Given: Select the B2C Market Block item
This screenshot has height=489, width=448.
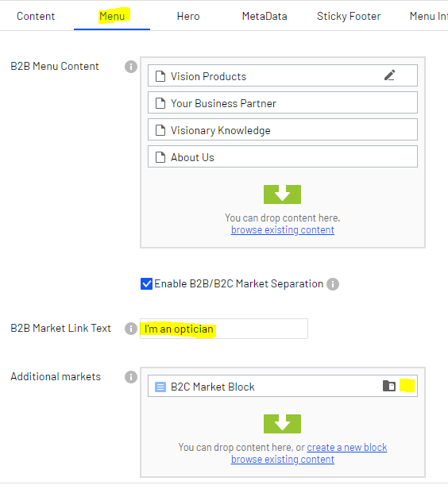Looking at the screenshot, I should click(283, 386).
